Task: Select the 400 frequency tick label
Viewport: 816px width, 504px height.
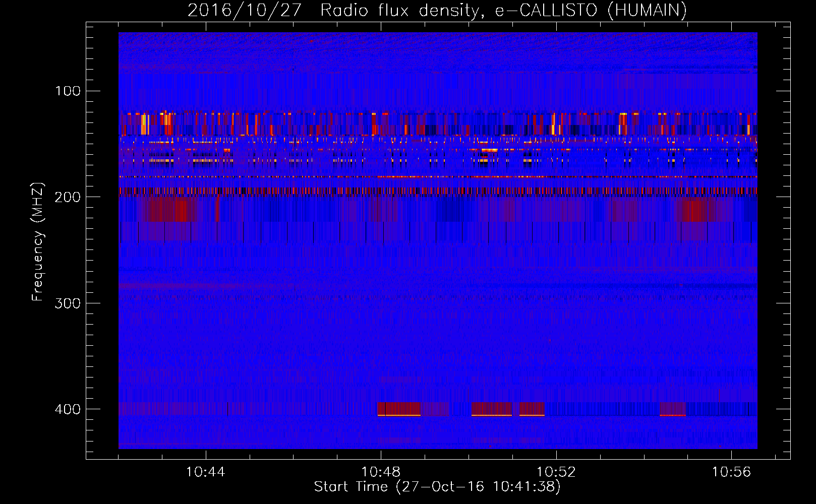Action: (x=68, y=409)
